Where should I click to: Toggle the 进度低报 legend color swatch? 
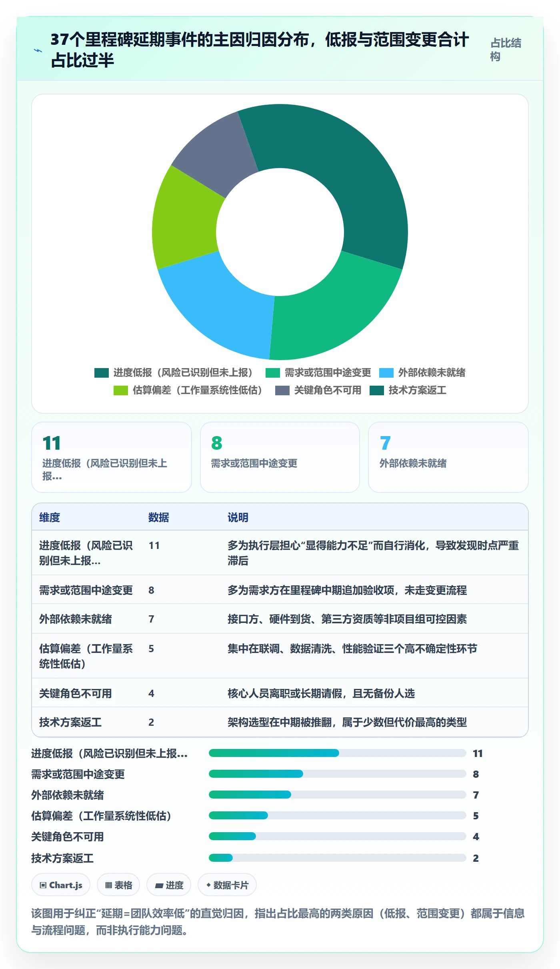pos(102,373)
